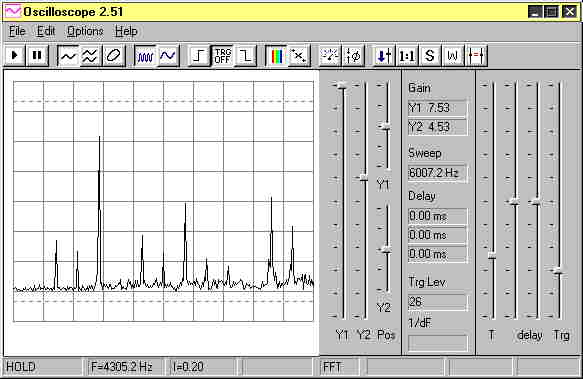Toggle the S toolbar button
Viewport: 583px width, 379px height.
pos(430,56)
